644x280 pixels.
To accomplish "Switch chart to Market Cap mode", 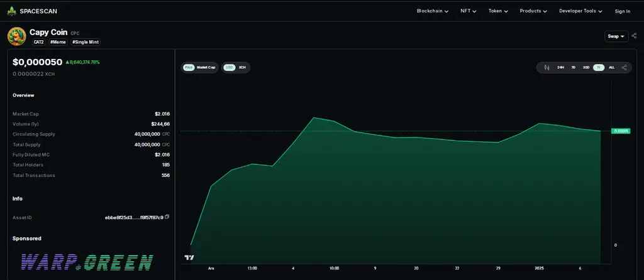I will pos(206,68).
